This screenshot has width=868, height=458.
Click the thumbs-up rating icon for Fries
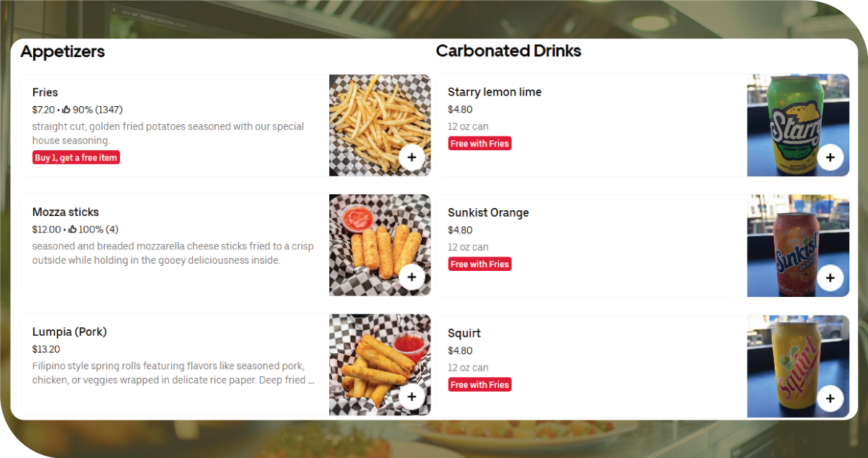point(66,110)
